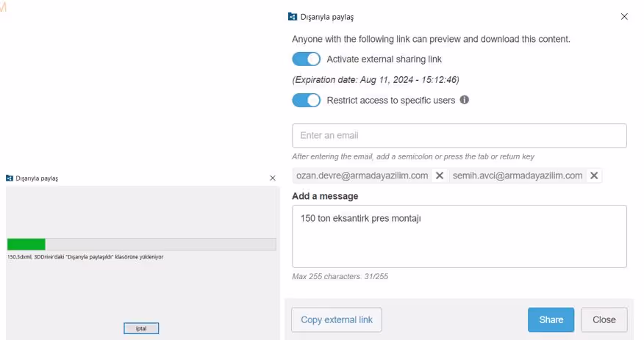Click the Enter an email field
The width and height of the screenshot is (644, 340).
(x=459, y=135)
